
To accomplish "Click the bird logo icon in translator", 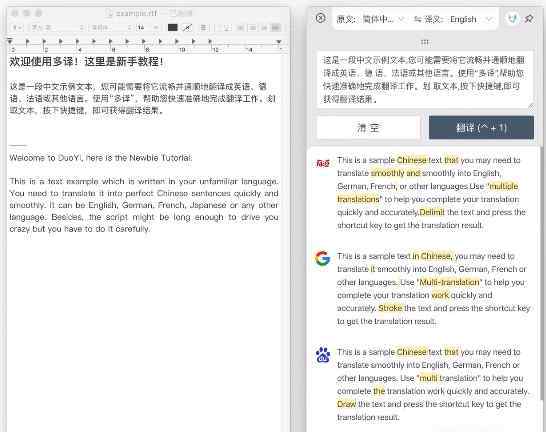I will [x=512, y=19].
